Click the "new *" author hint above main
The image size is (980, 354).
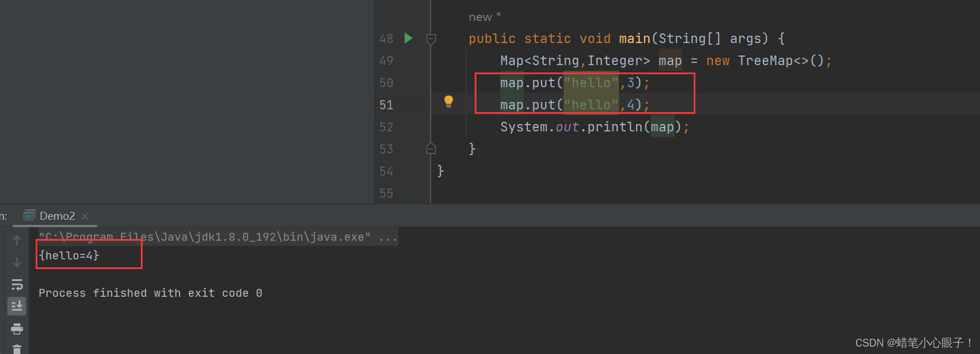pyautogui.click(x=484, y=17)
